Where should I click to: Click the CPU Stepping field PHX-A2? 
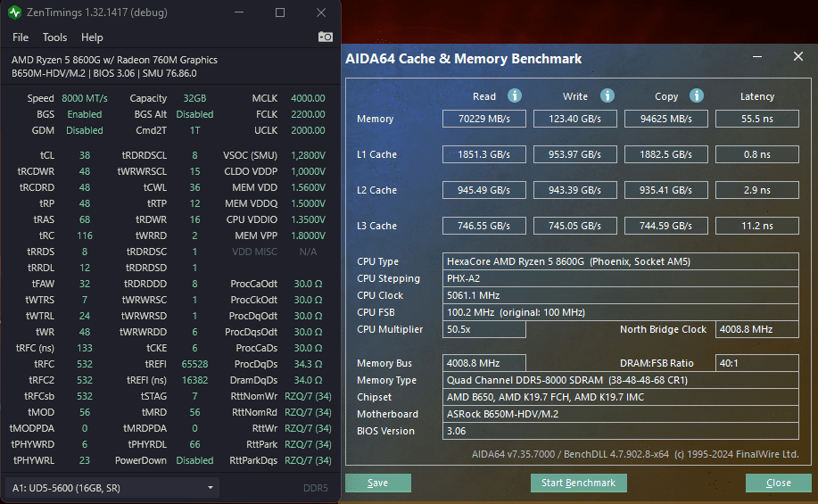point(620,278)
